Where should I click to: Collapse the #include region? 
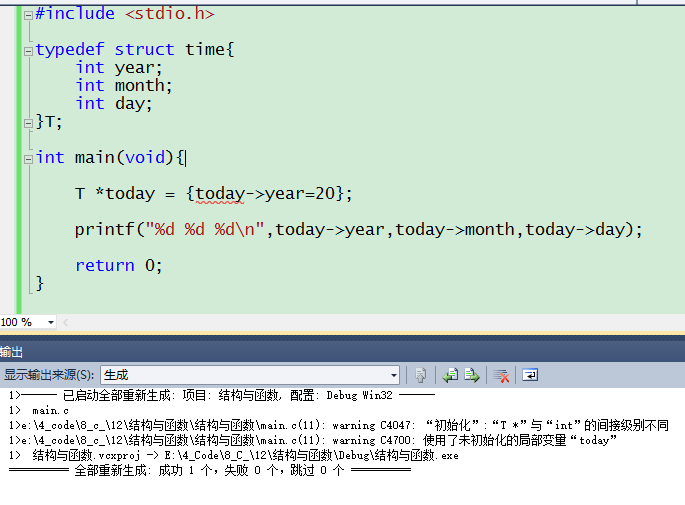pos(28,16)
